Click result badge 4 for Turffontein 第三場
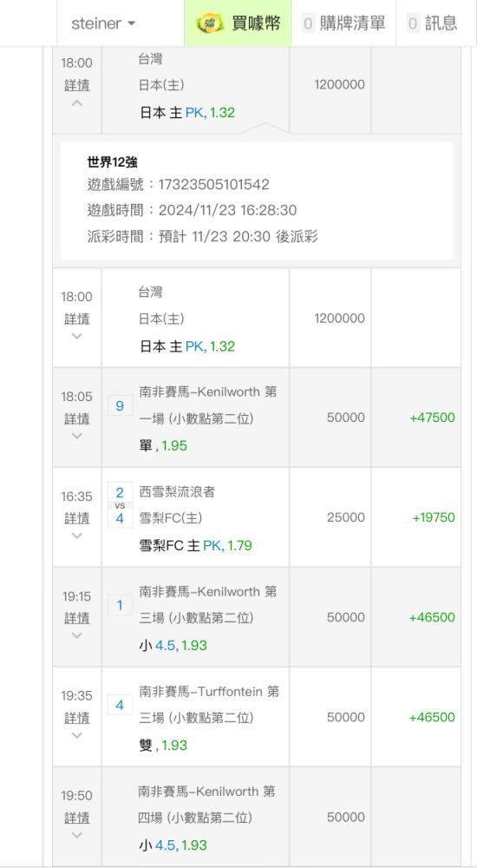This screenshot has height=868, width=477. 120,705
